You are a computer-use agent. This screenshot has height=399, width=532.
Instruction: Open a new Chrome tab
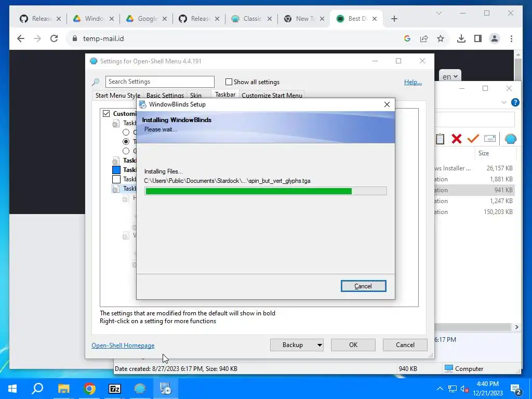(x=394, y=19)
